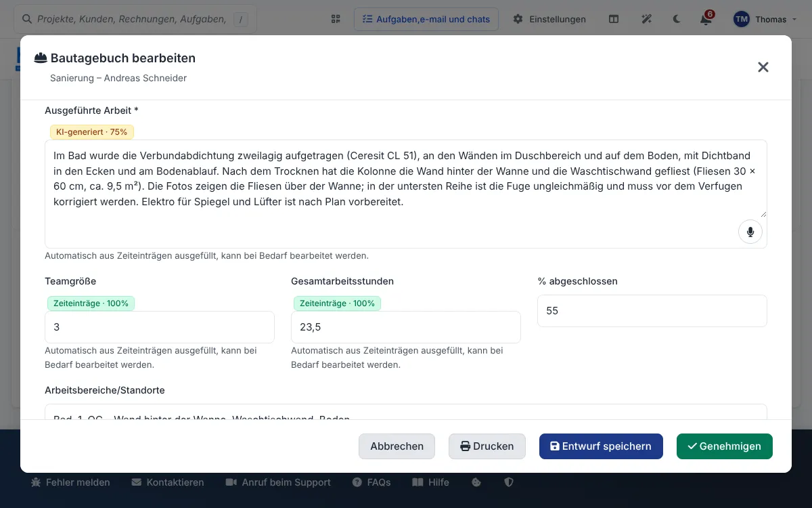
Task: Click the microphone dictation icon
Action: coord(750,232)
